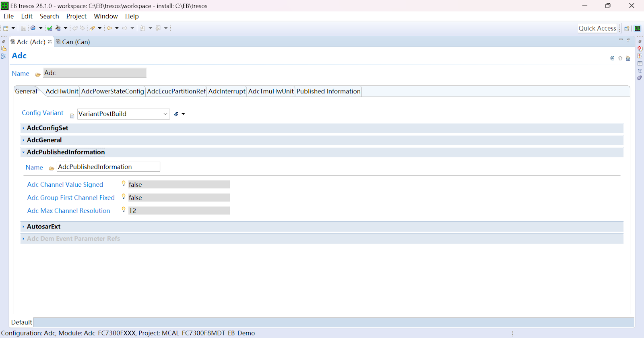Screen dimensions: 644x338
Task: Open the blue gear dropdown arrow
Action: click(x=41, y=28)
